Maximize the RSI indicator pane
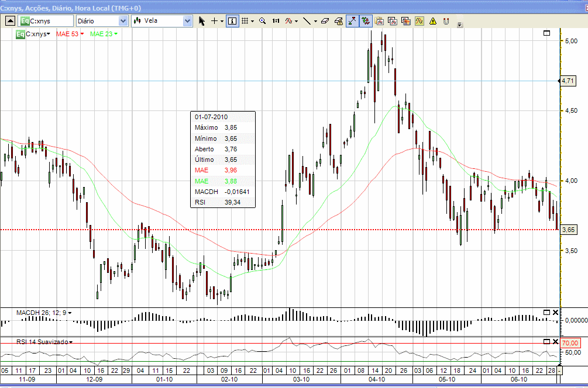The width and height of the screenshot is (588, 388). 546,341
